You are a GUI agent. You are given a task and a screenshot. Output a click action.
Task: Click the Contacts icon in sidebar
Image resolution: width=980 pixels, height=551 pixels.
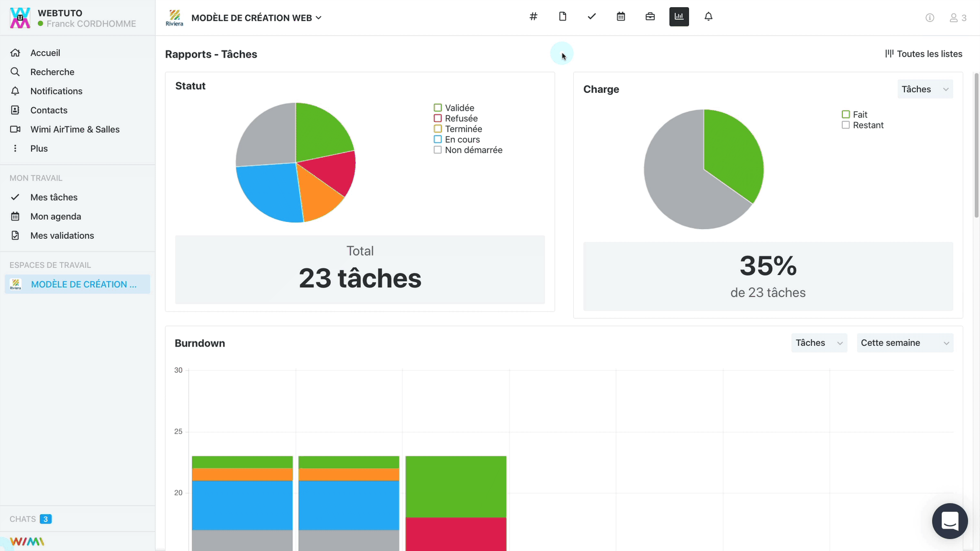[x=15, y=110]
